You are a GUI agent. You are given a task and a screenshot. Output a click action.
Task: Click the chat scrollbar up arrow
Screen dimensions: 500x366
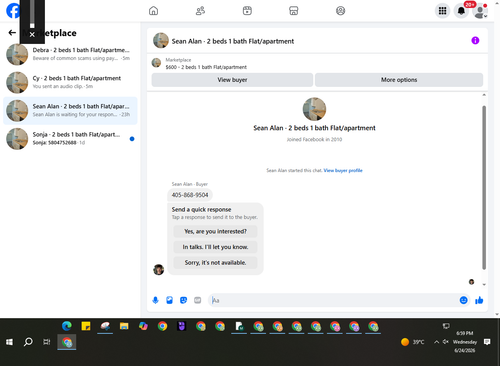pyautogui.click(x=484, y=95)
